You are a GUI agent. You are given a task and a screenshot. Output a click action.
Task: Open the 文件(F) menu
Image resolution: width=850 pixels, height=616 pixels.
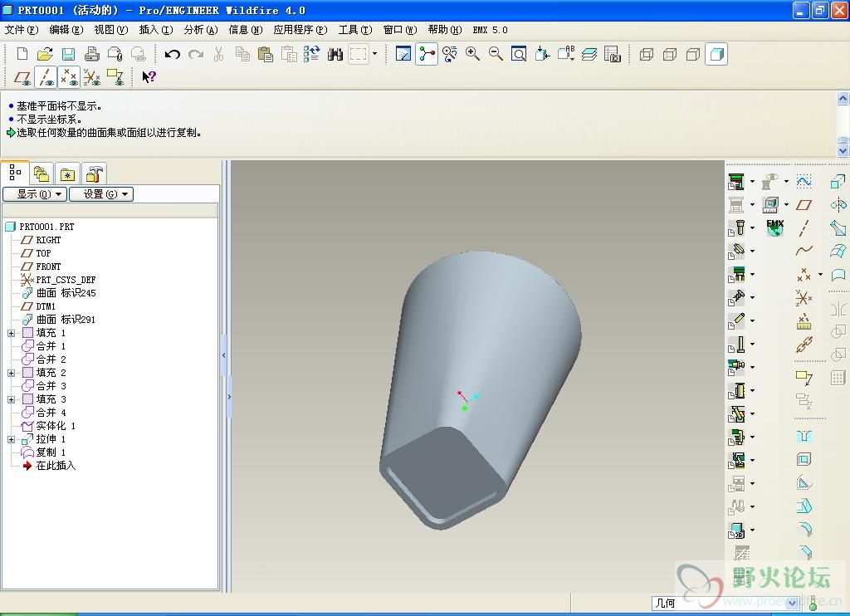click(22, 30)
